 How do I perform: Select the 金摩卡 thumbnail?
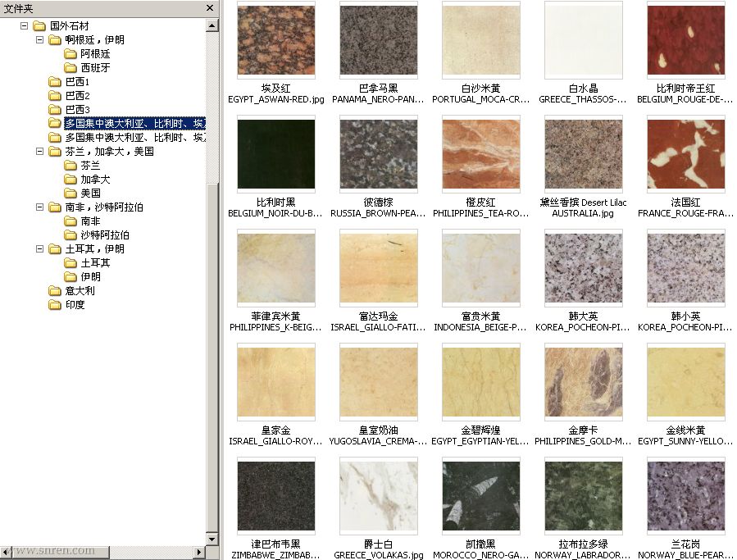(x=584, y=382)
